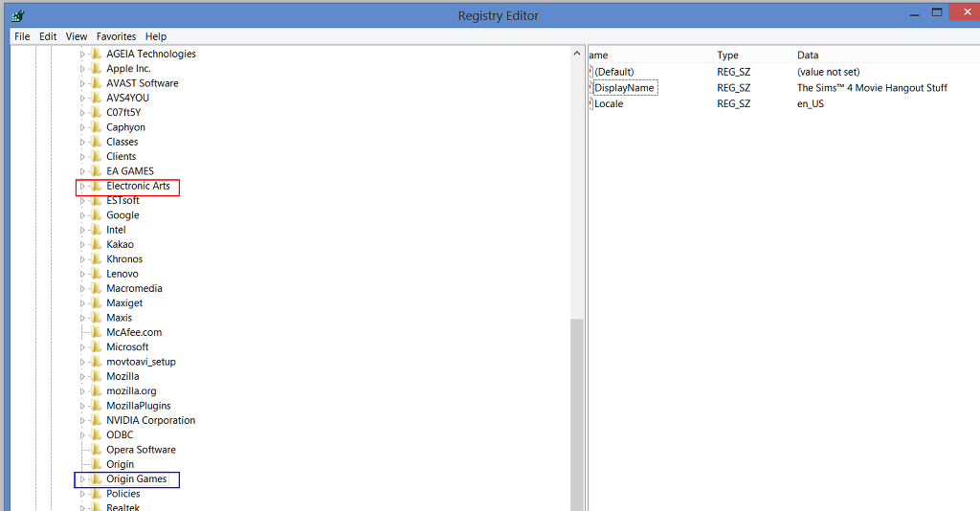The image size is (980, 511).
Task: Open the Help menu
Action: pos(156,36)
